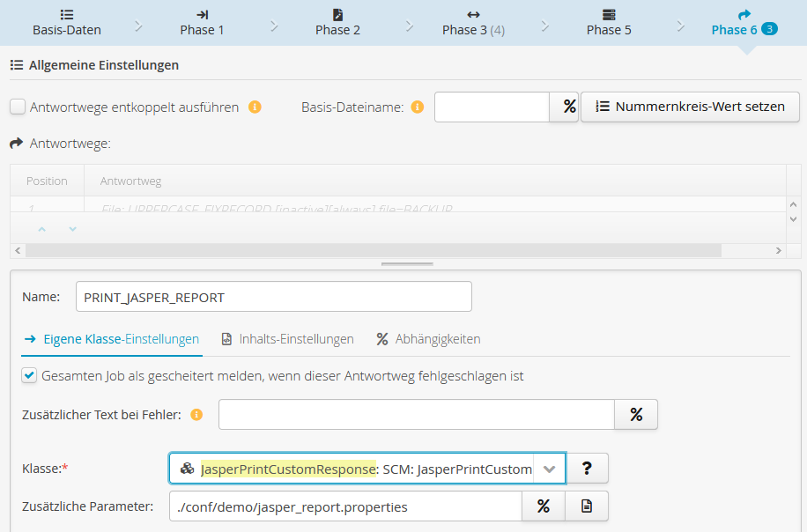Image resolution: width=807 pixels, height=532 pixels.
Task: Enable Antwortwege entkoppelt ausführen checkbox
Action: [18, 107]
